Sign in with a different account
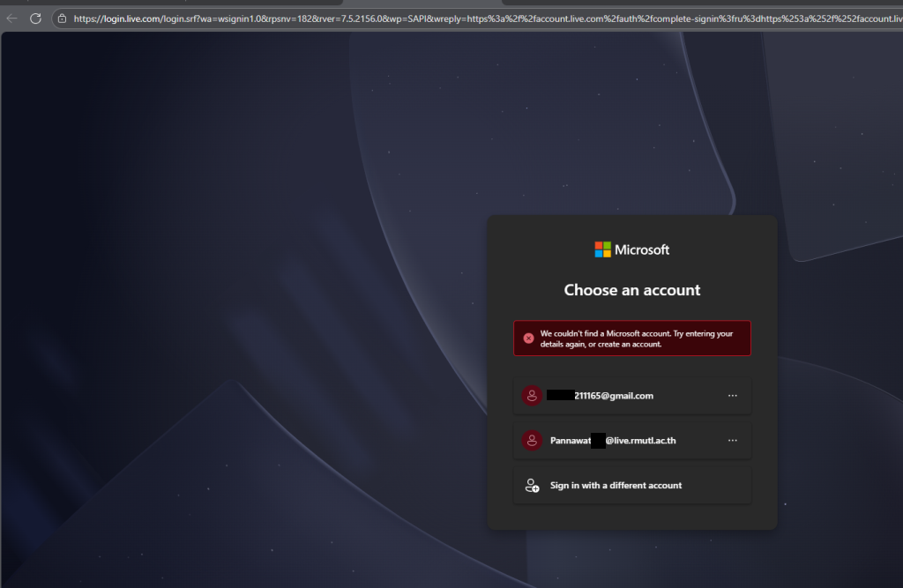 [631, 486]
